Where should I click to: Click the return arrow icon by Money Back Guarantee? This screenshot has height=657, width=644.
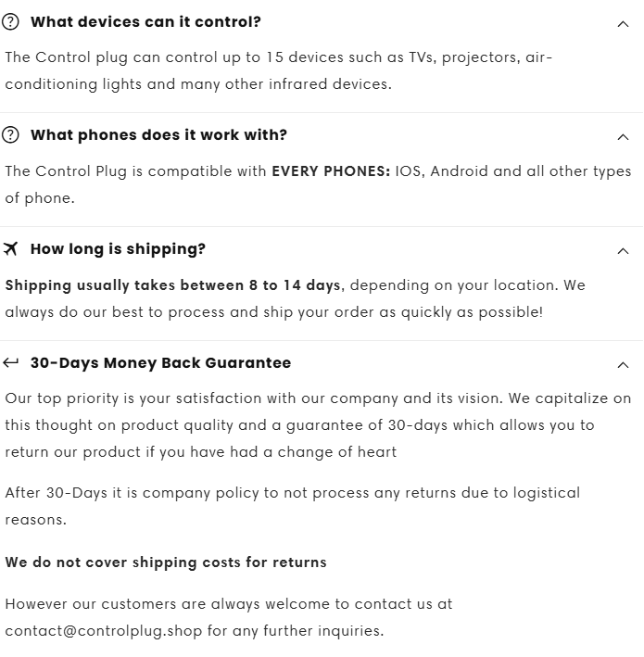[x=10, y=362]
